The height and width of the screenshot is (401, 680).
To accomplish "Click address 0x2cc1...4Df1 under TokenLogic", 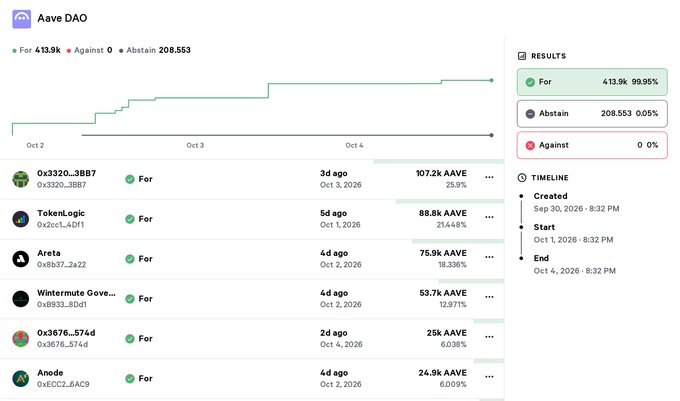I will pyautogui.click(x=60, y=225).
